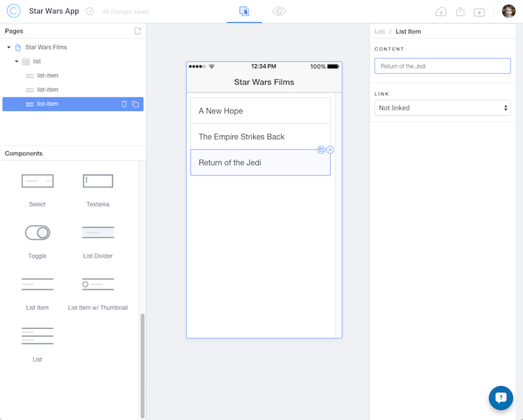Choose the Toggle component
This screenshot has height=420, width=523.
tap(38, 242)
